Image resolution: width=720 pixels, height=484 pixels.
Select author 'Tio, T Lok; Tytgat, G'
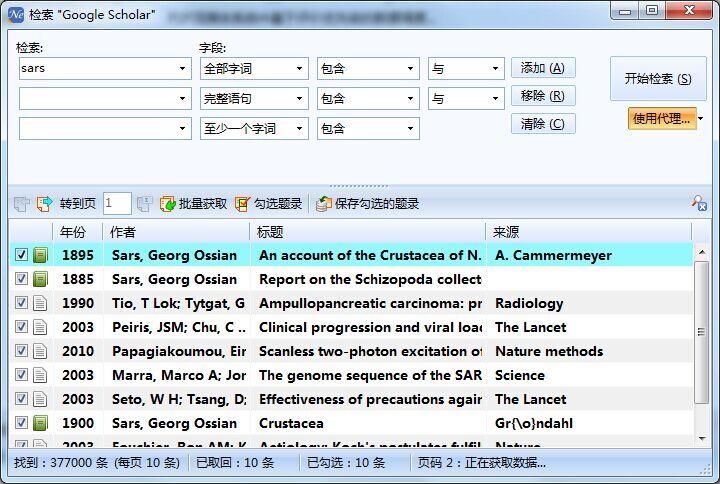click(x=179, y=303)
